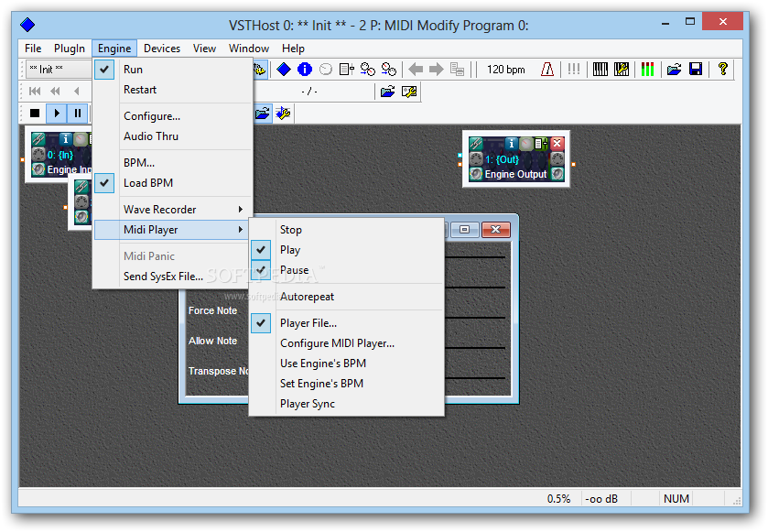The width and height of the screenshot is (768, 532).
Task: Click chain link icon on Engine Input module
Action: tap(38, 139)
